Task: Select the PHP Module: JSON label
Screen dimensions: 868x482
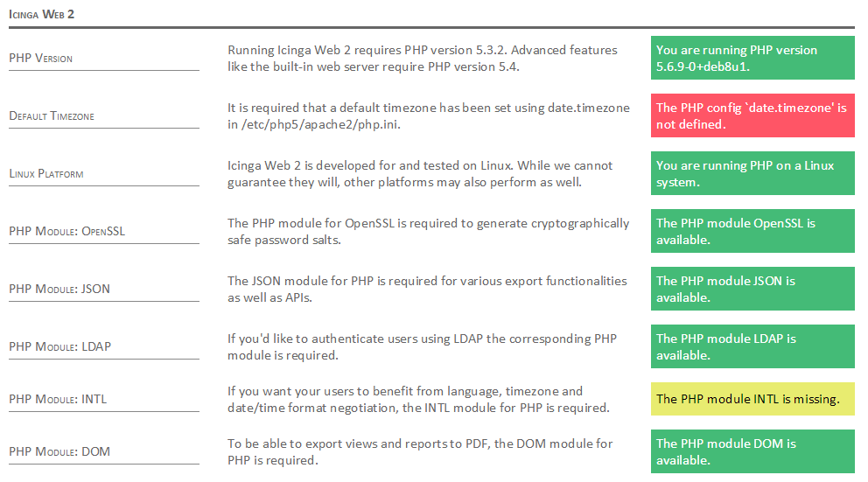Action: [x=59, y=290]
